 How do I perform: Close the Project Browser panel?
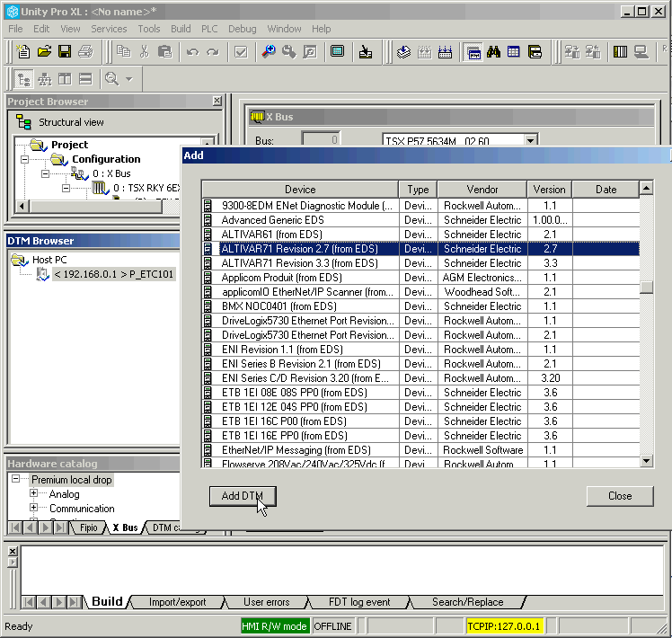(x=217, y=101)
